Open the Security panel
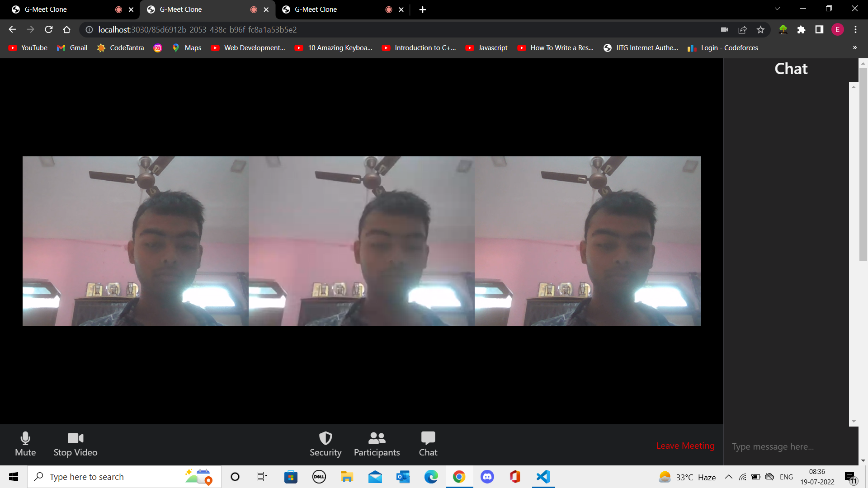 click(x=325, y=444)
